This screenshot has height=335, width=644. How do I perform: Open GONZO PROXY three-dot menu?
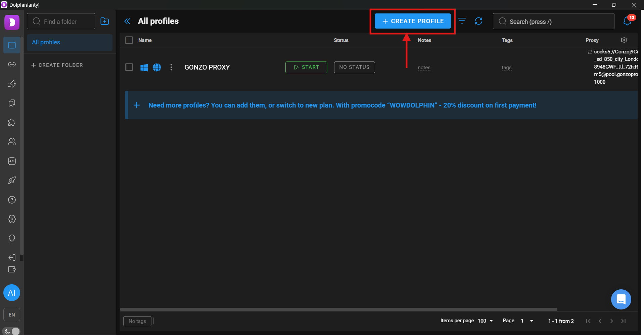tap(171, 67)
